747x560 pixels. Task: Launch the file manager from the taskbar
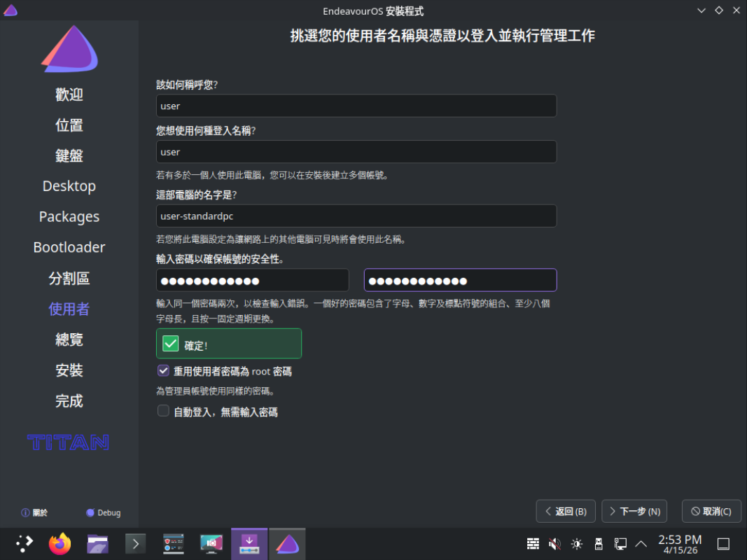pyautogui.click(x=97, y=544)
